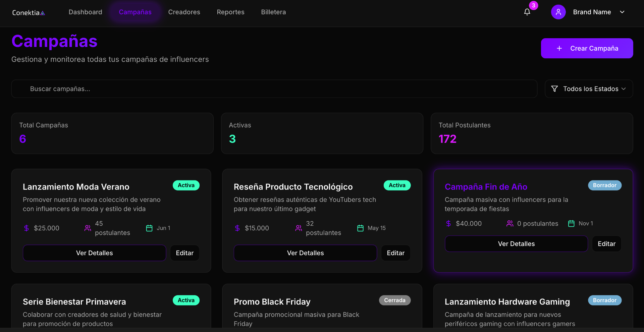Image resolution: width=644 pixels, height=332 pixels.
Task: Open the notification bell with 3 alerts
Action: [x=527, y=12]
